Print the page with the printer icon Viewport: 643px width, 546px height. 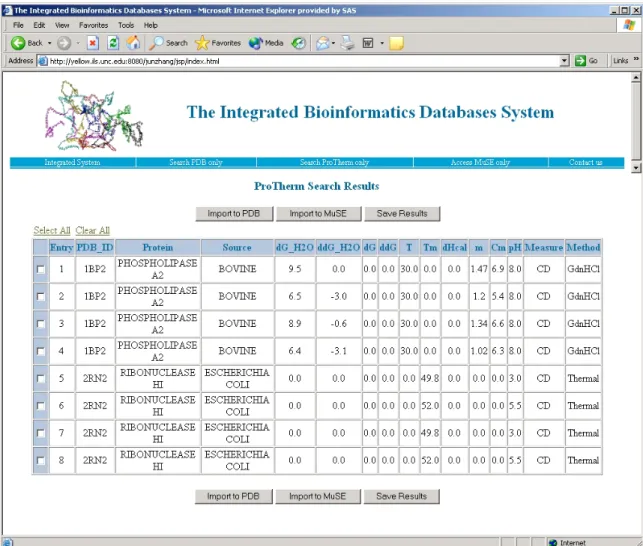click(x=347, y=43)
